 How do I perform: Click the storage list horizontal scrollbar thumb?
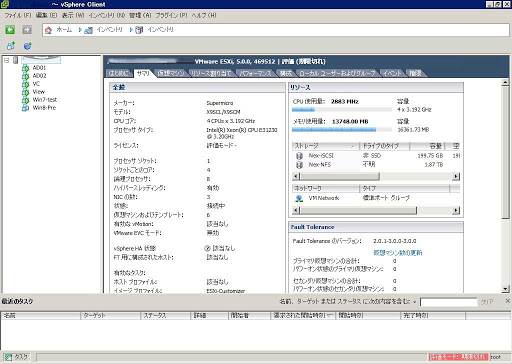pyautogui.click(x=340, y=176)
